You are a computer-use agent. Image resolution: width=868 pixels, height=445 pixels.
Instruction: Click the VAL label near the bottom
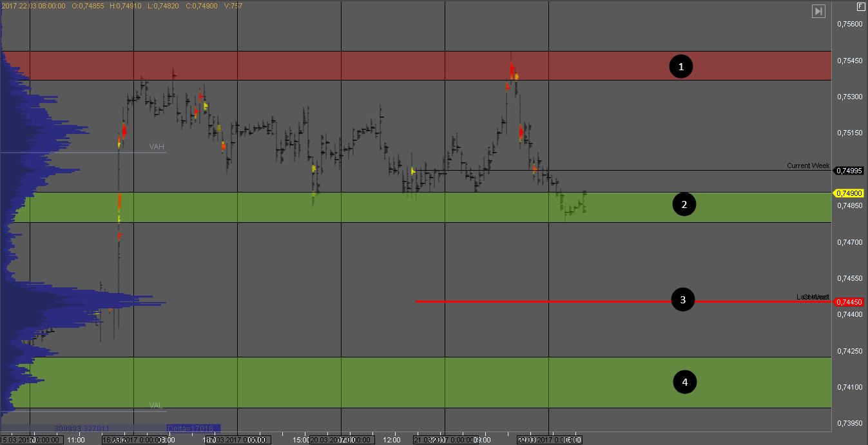click(x=156, y=406)
